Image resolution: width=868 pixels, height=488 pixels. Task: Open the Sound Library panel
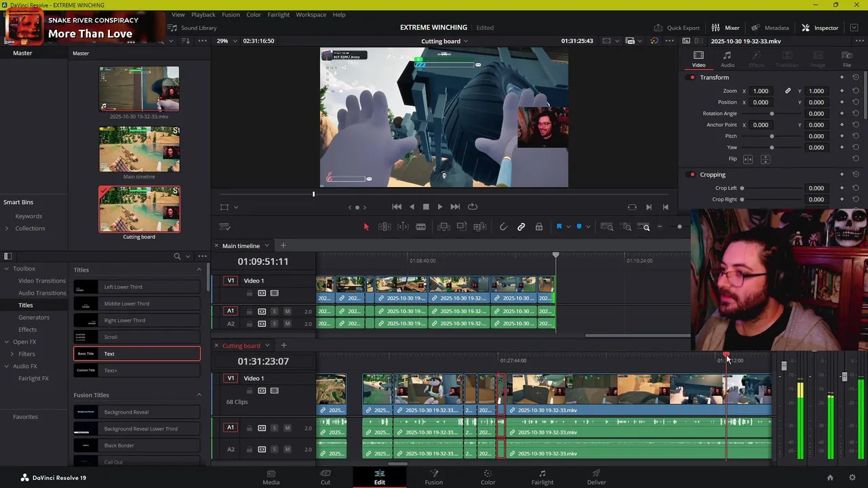(x=193, y=28)
